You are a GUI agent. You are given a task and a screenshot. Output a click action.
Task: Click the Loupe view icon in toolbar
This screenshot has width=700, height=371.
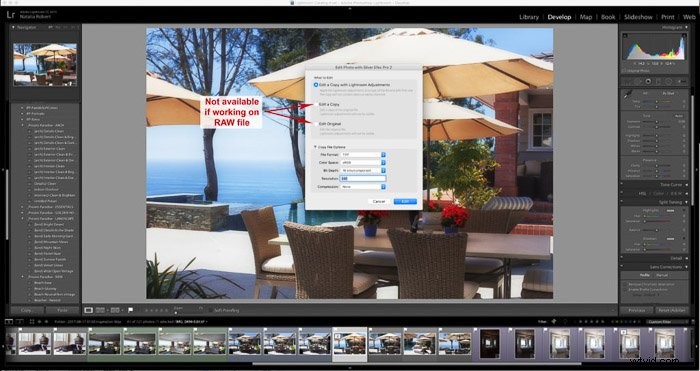click(88, 310)
